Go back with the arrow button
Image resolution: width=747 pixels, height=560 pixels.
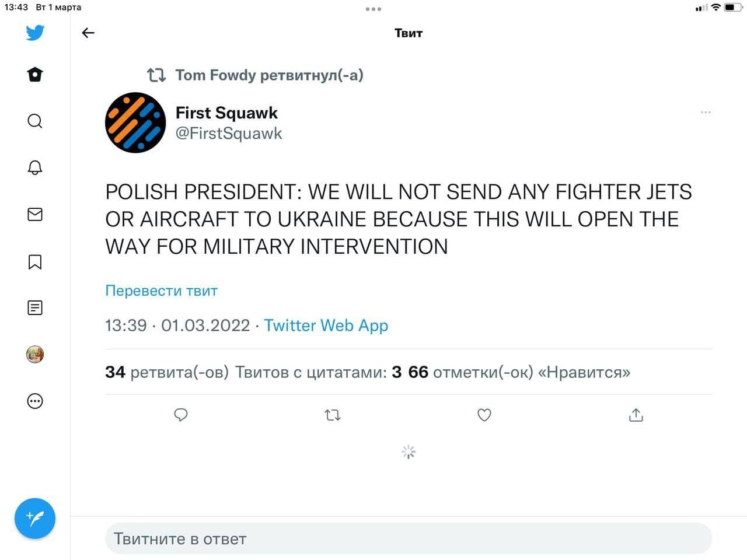pos(88,33)
